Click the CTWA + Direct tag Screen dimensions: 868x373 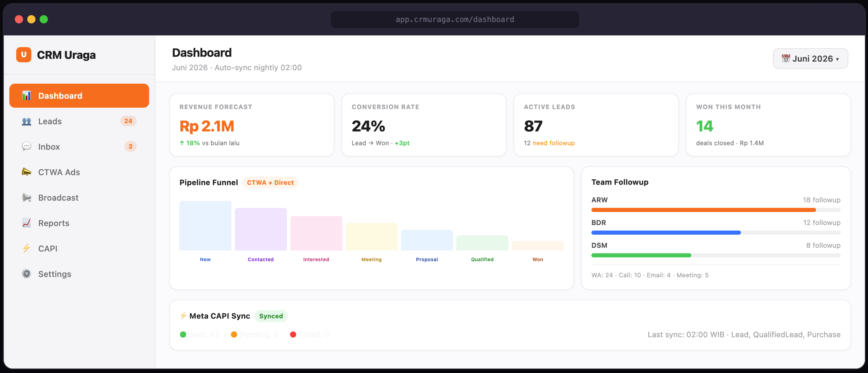pos(270,183)
